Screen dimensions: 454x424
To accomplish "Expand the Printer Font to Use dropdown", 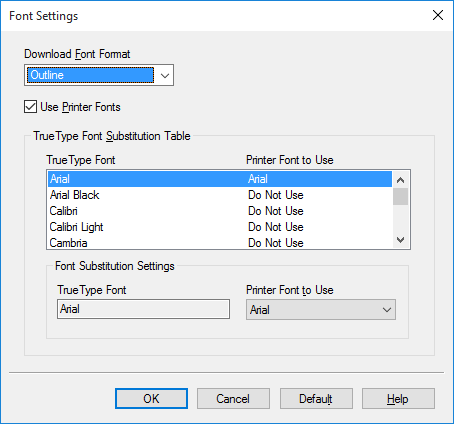I will [387, 310].
